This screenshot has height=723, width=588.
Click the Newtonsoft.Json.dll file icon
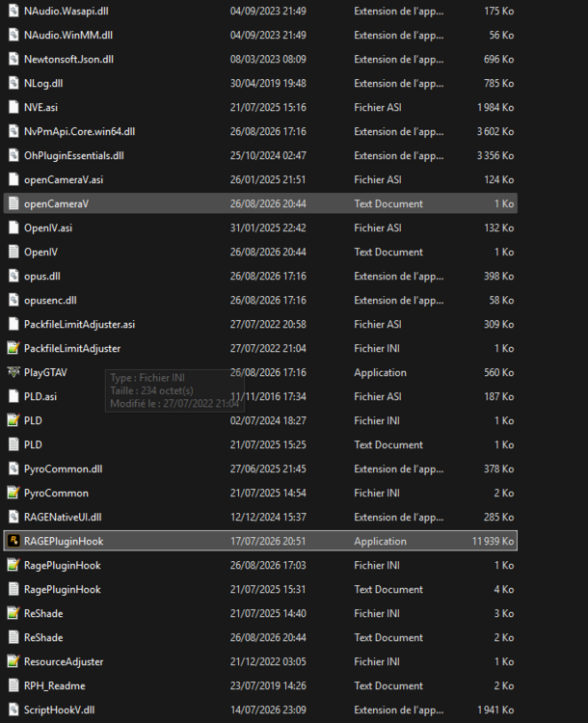(13, 59)
